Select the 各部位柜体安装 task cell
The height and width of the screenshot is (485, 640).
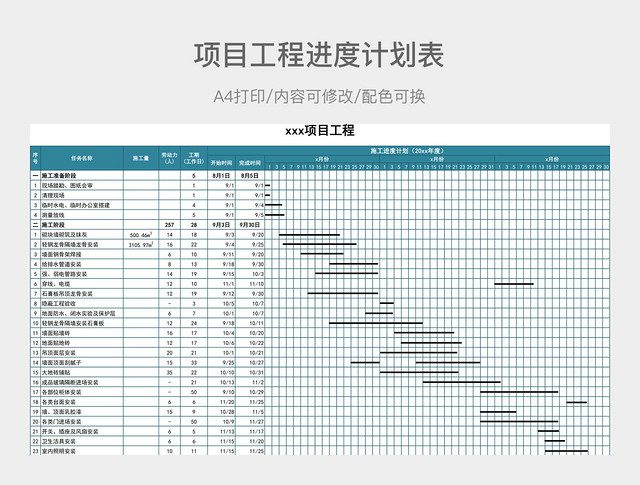[x=82, y=392]
